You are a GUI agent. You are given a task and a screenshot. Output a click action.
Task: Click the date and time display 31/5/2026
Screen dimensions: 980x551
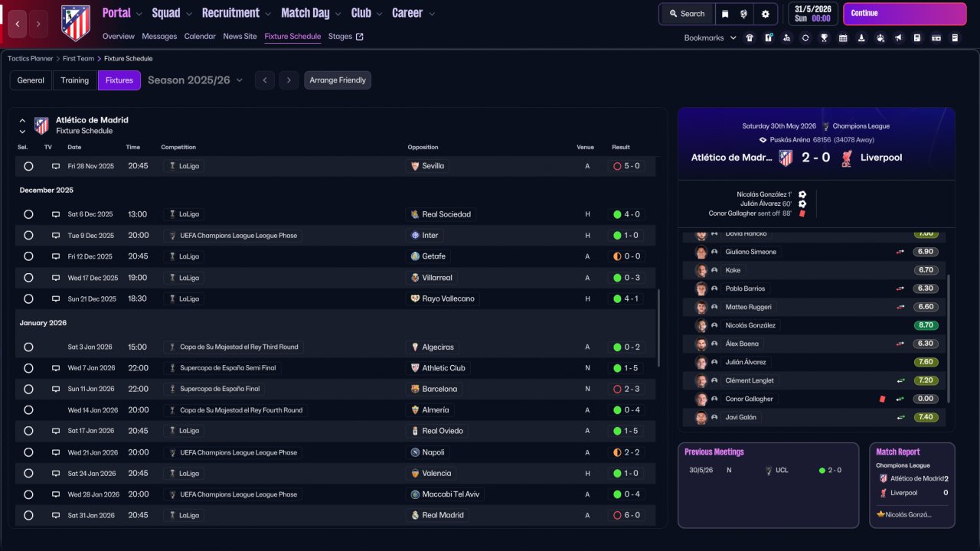pos(813,14)
